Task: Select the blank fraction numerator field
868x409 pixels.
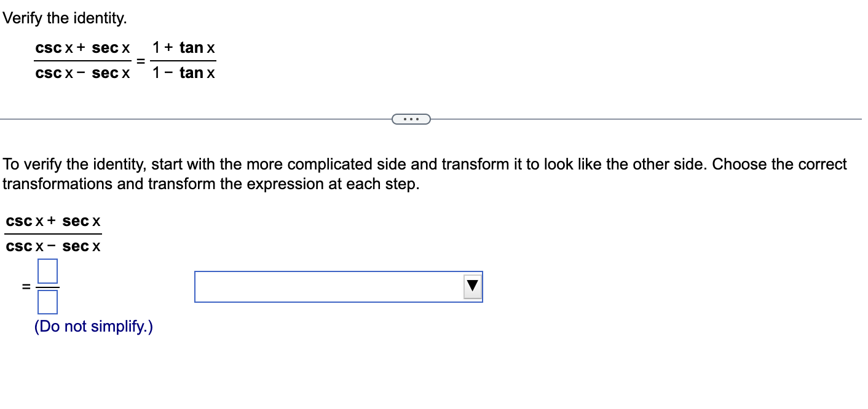Action: [48, 271]
